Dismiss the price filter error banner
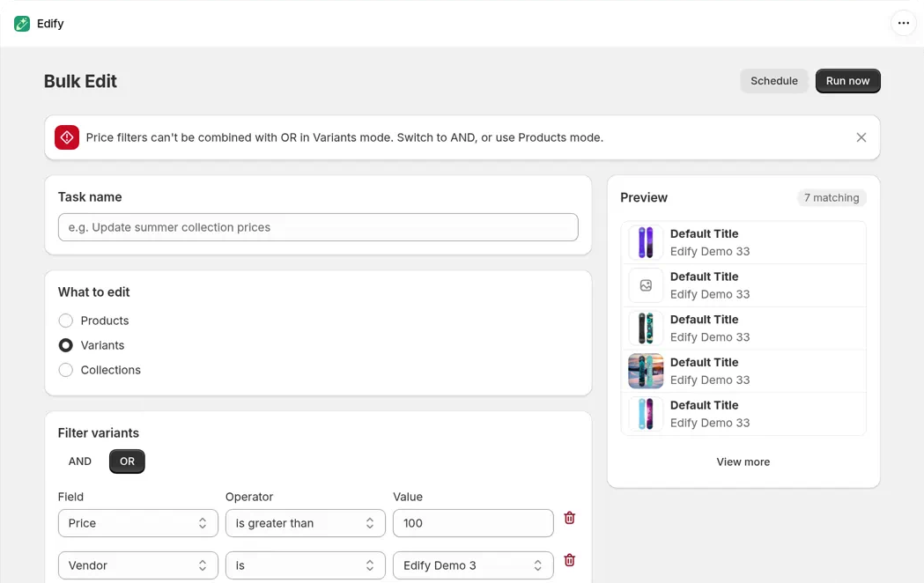Viewport: 924px width, 583px height. click(861, 137)
